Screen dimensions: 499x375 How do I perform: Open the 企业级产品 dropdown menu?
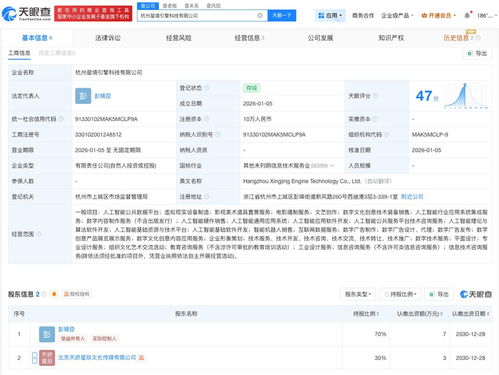[x=397, y=15]
